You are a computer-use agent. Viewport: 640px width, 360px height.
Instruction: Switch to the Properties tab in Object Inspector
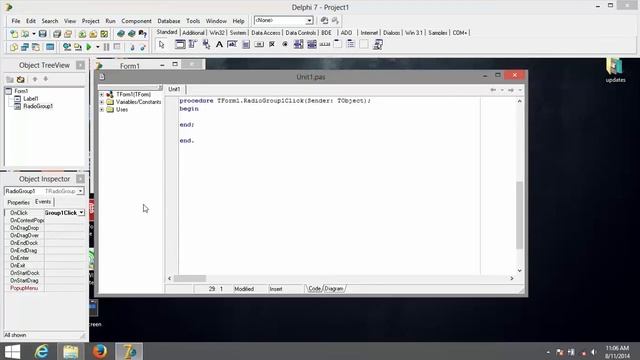coord(18,202)
